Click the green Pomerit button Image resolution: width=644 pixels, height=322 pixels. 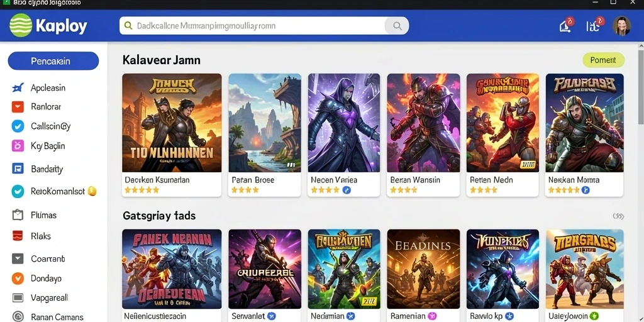coord(603,60)
